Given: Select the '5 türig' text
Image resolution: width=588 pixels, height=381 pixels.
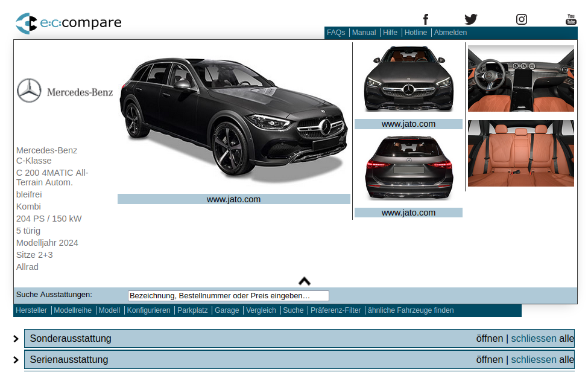Looking at the screenshot, I should pos(28,231).
